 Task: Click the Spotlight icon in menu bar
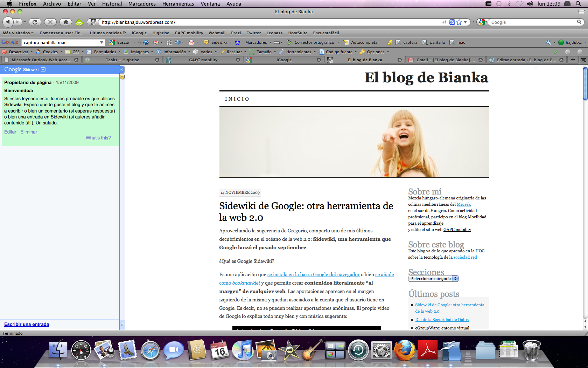(x=578, y=4)
